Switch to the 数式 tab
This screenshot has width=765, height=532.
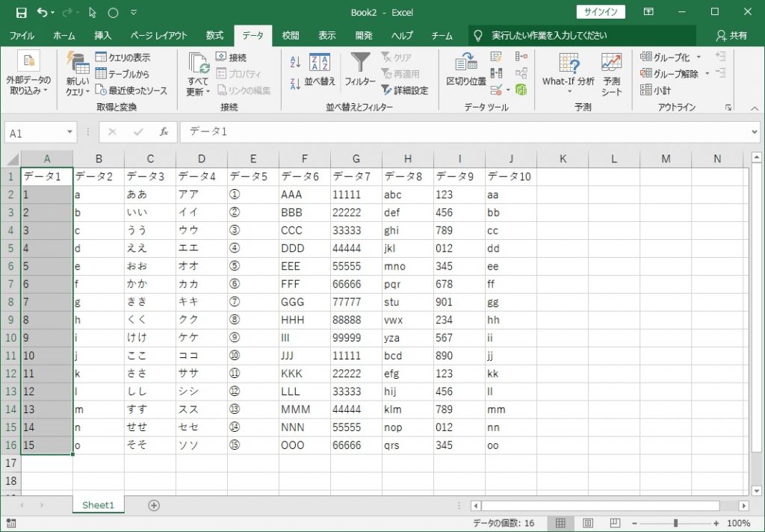coord(214,36)
